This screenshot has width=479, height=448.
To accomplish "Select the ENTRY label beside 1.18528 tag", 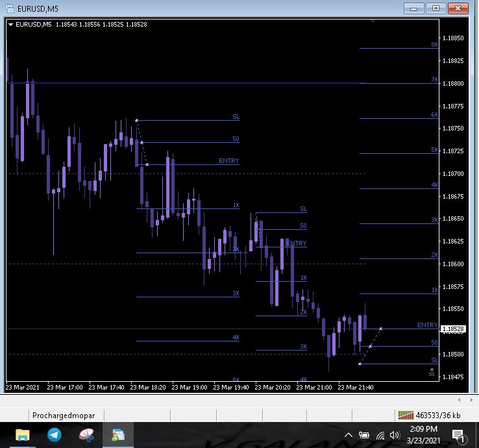I will [427, 325].
